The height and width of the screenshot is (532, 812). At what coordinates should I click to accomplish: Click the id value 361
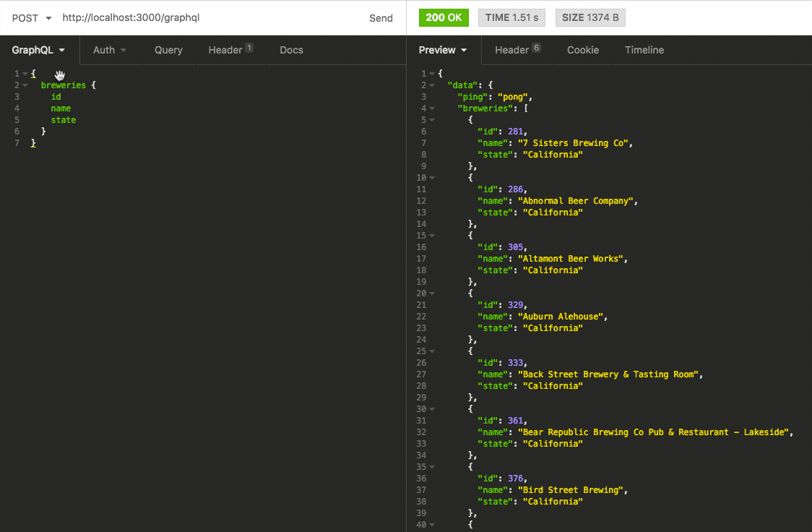point(515,421)
